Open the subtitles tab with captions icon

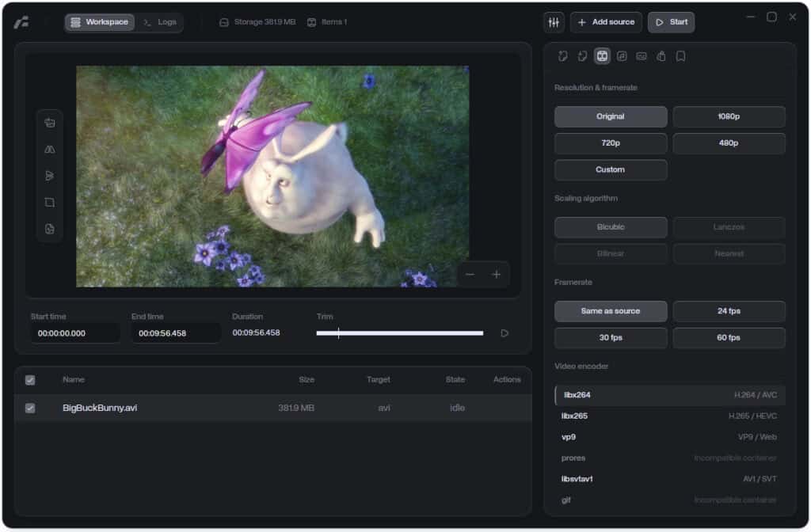click(x=642, y=56)
